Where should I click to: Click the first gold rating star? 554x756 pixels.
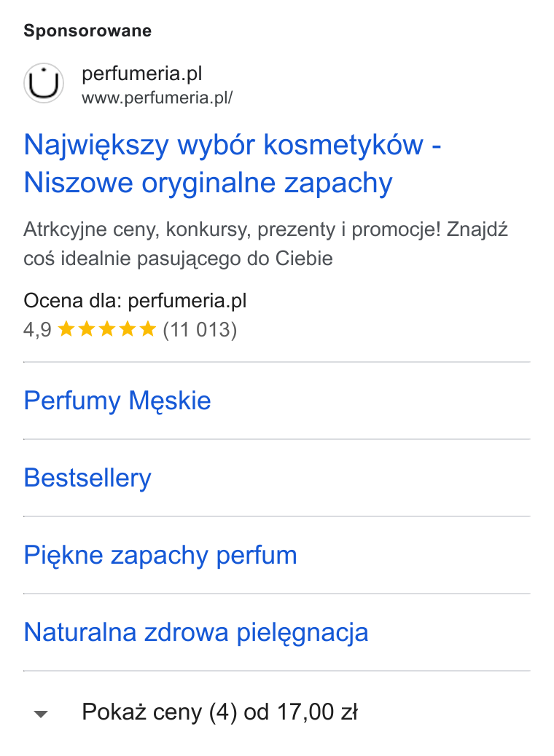point(66,330)
